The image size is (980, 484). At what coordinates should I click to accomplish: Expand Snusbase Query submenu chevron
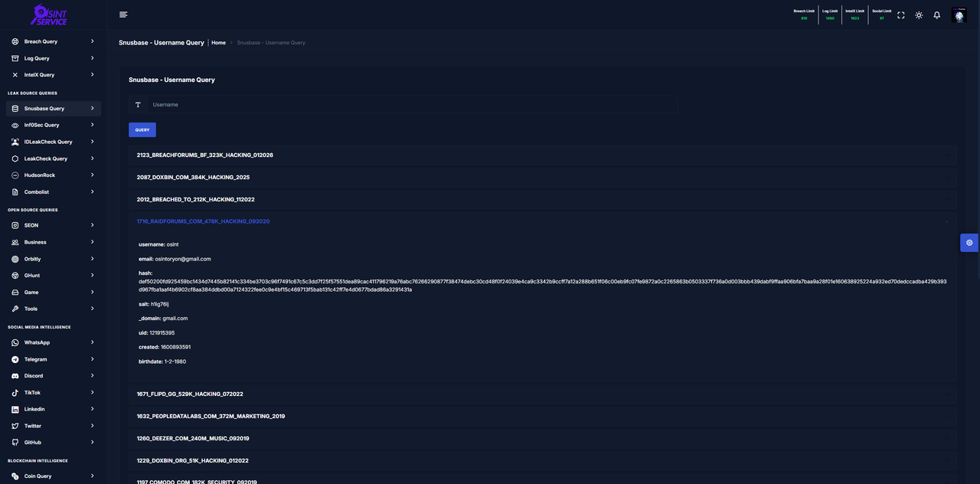(x=92, y=109)
